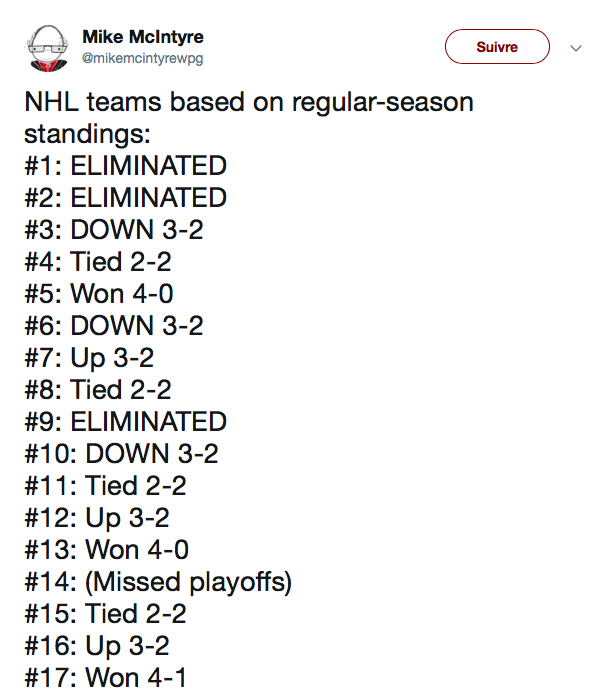Click the Mike McIntyre display name
The height and width of the screenshot is (692, 593).
coord(143,37)
